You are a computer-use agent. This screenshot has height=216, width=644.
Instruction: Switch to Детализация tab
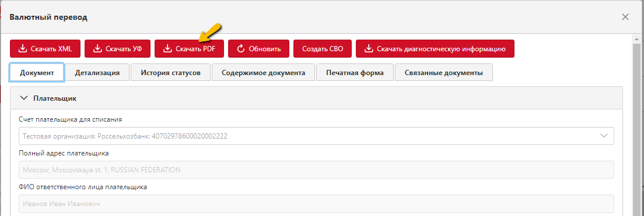(x=97, y=73)
